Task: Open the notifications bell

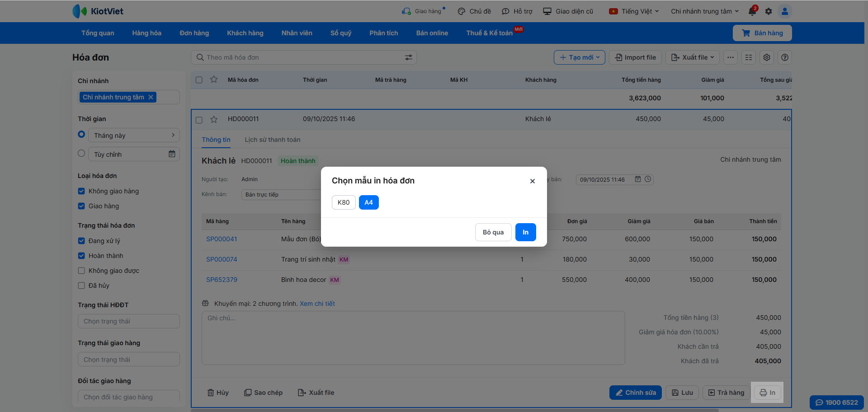Action: tap(752, 11)
